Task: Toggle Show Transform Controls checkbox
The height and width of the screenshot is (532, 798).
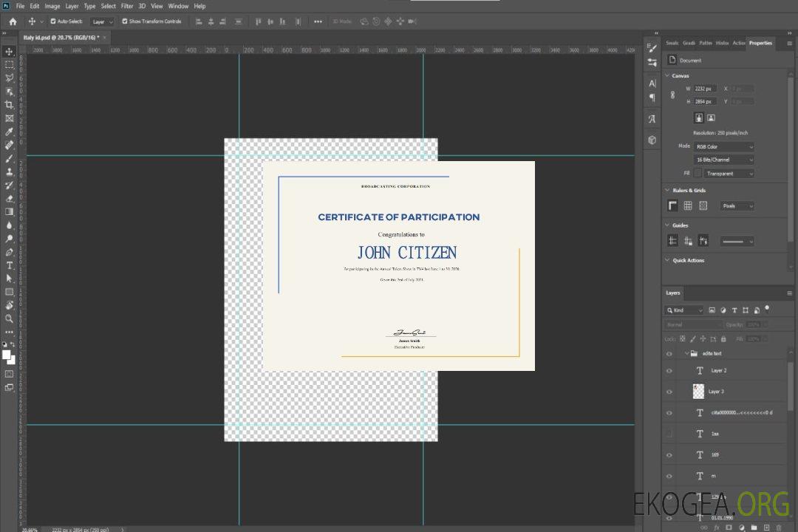Action: 125,21
